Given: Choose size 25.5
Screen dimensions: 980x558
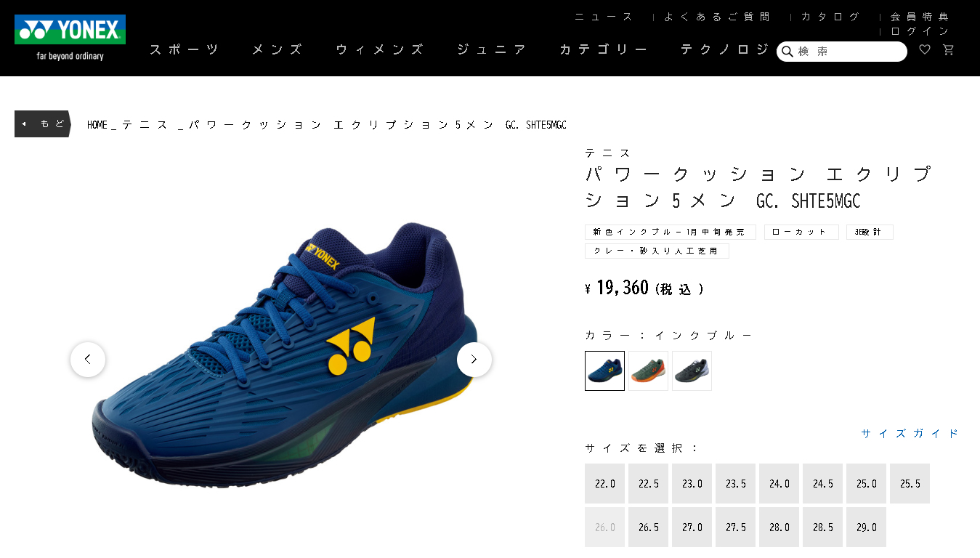Looking at the screenshot, I should point(910,484).
